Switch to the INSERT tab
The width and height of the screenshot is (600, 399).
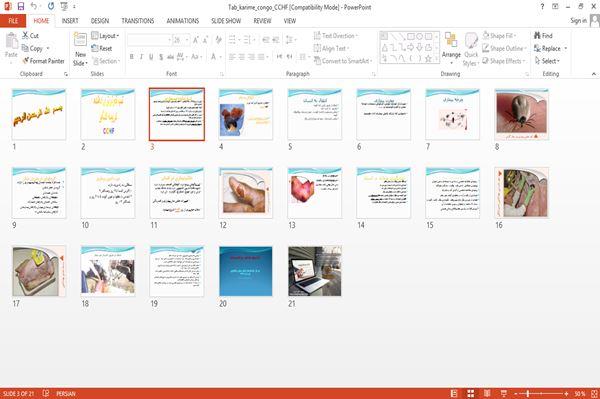pyautogui.click(x=70, y=21)
